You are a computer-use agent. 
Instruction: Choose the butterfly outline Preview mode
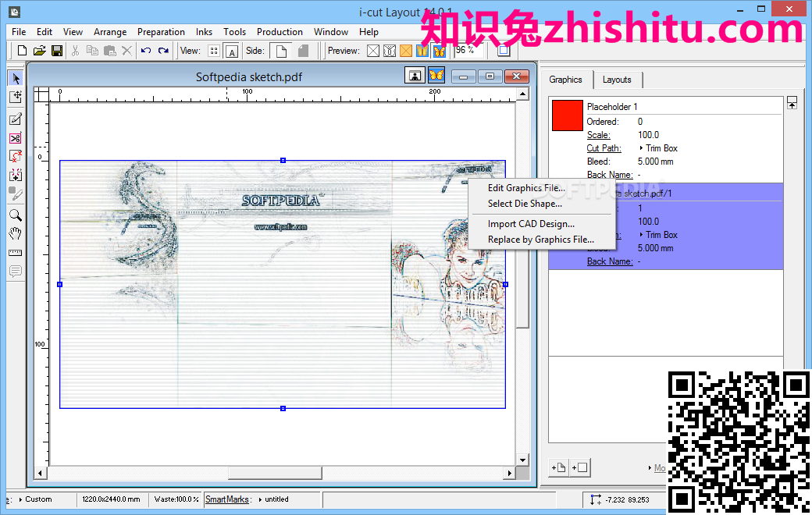[x=390, y=51]
